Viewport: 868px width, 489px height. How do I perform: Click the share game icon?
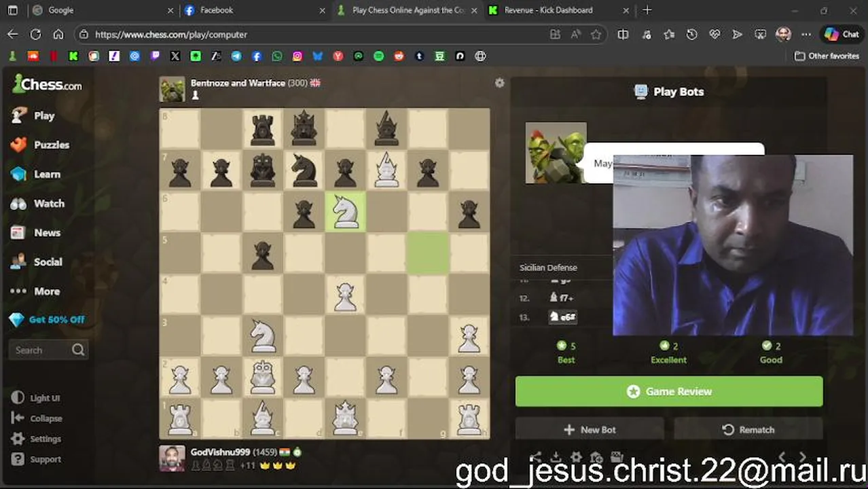536,458
